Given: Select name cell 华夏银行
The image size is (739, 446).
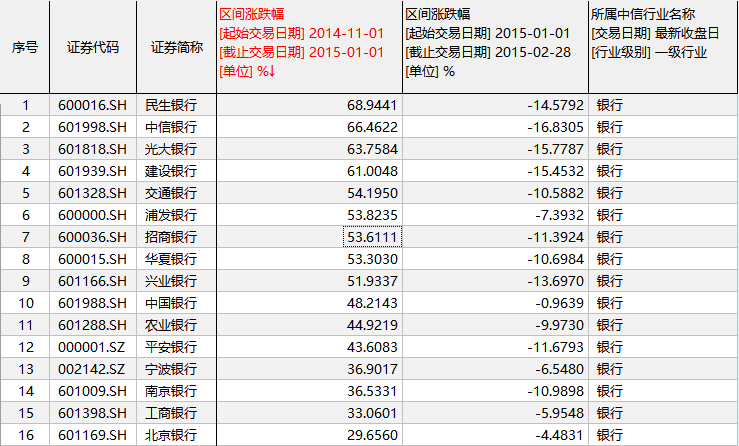Looking at the screenshot, I should click(x=177, y=259).
